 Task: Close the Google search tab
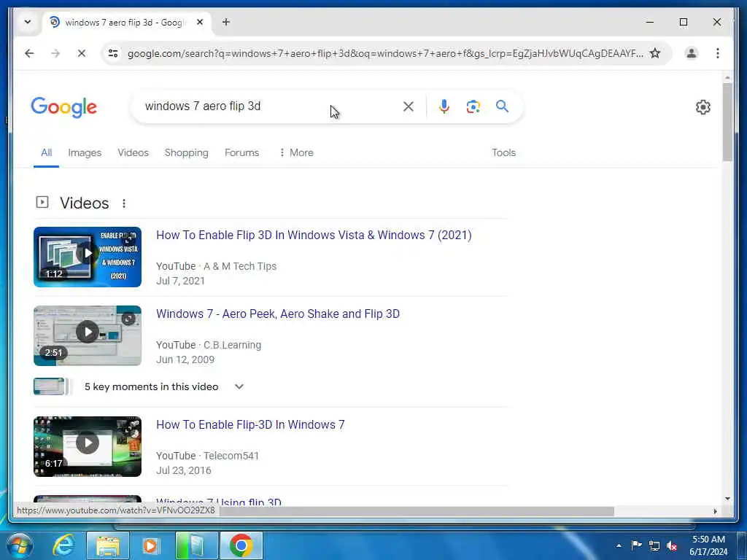click(200, 22)
